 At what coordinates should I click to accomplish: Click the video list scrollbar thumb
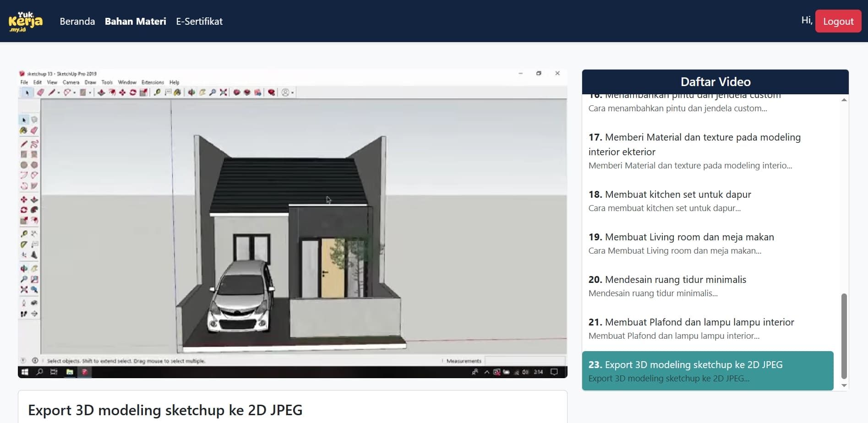844,336
